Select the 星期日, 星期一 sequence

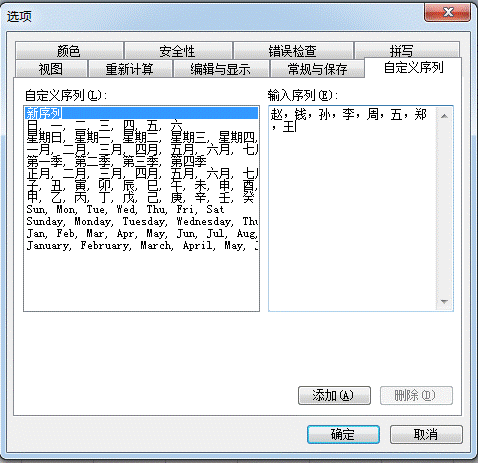click(142, 137)
